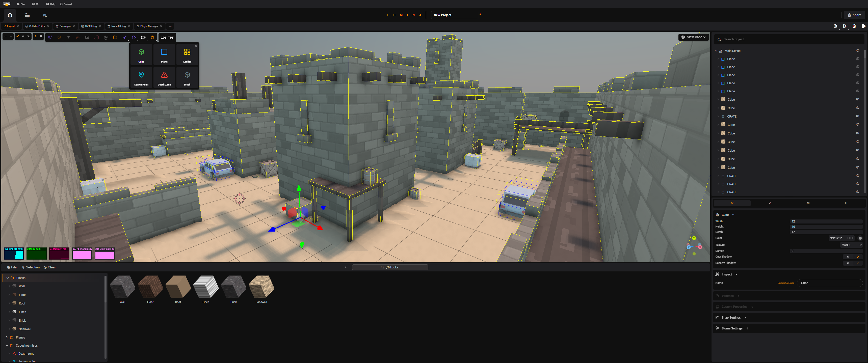Open the View Mode dropdown
The height and width of the screenshot is (363, 868).
(693, 37)
